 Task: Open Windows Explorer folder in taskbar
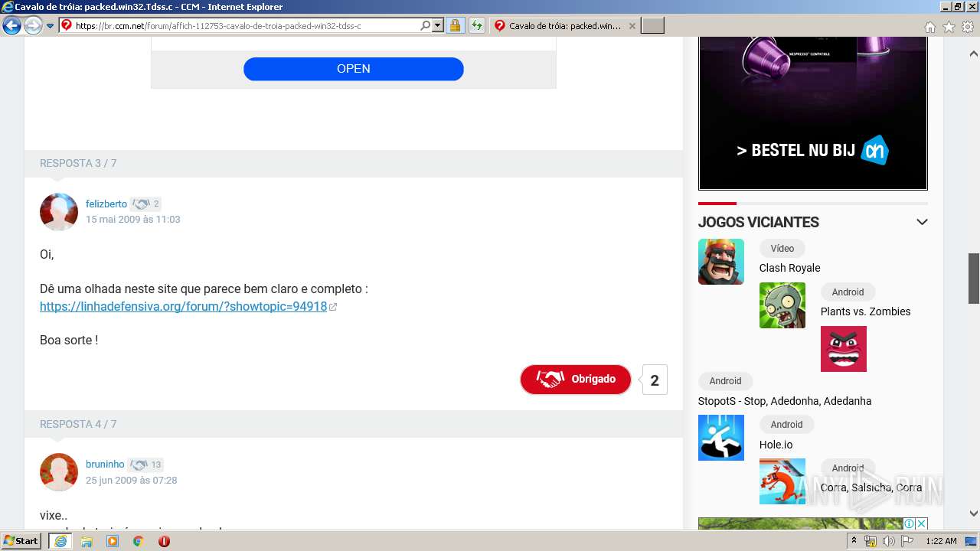coord(87,541)
